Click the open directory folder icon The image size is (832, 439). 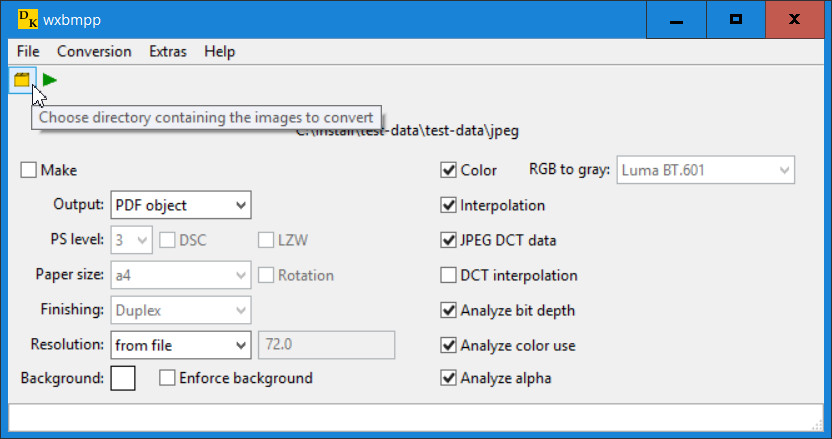tap(22, 80)
